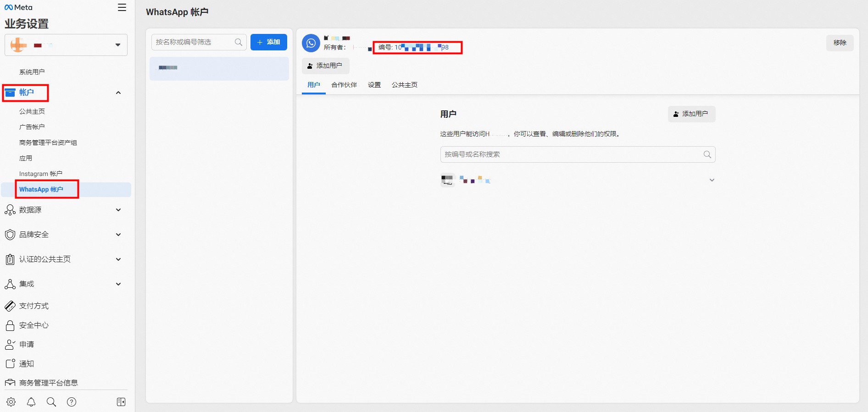This screenshot has width=868, height=412.
Task: Collapse sidebar using panel toggle icon
Action: 121,402
